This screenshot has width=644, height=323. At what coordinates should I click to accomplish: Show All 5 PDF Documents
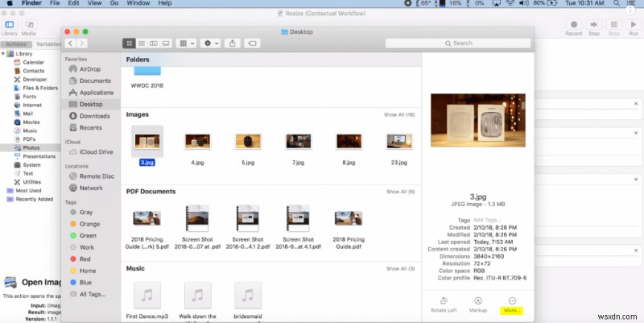(400, 192)
